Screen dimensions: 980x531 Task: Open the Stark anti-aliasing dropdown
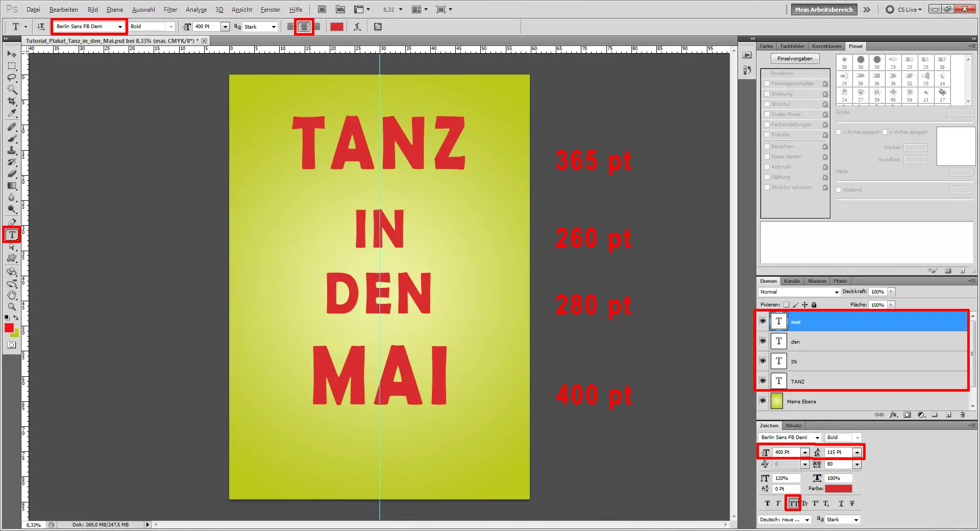[274, 27]
